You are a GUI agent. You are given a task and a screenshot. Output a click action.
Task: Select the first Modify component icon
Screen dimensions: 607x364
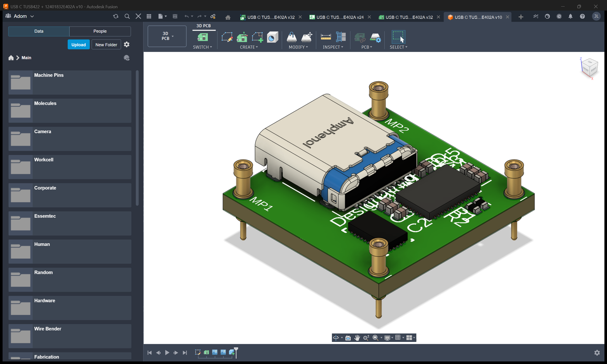pos(291,37)
